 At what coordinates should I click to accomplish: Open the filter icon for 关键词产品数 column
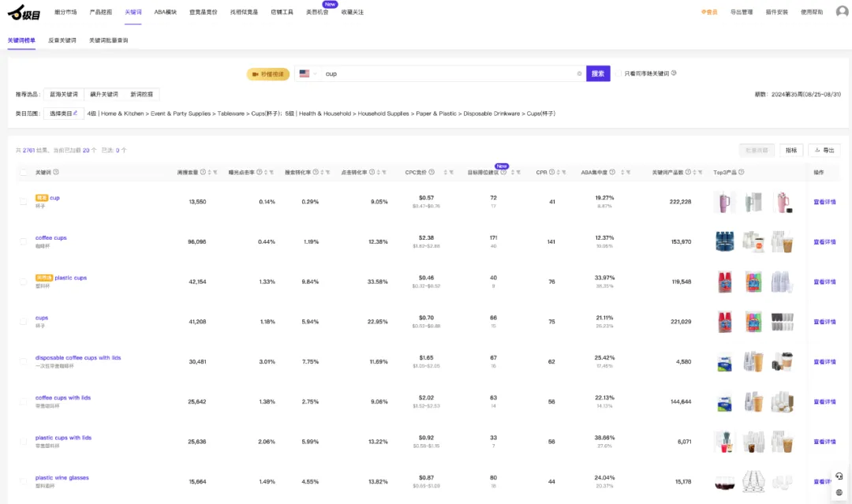pyautogui.click(x=700, y=172)
